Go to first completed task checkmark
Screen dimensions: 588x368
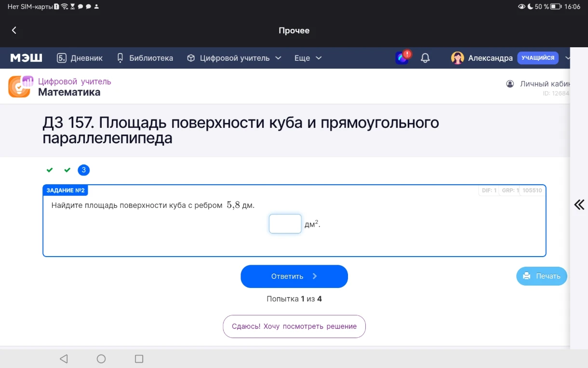[x=49, y=170]
